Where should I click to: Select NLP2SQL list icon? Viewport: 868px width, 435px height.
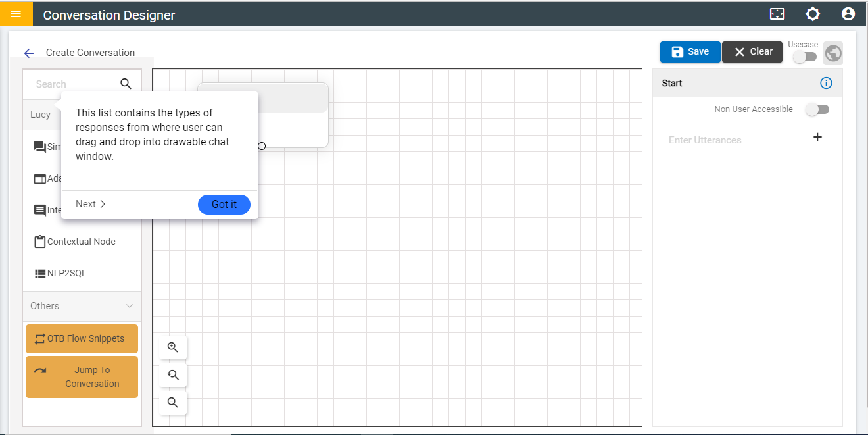click(40, 274)
